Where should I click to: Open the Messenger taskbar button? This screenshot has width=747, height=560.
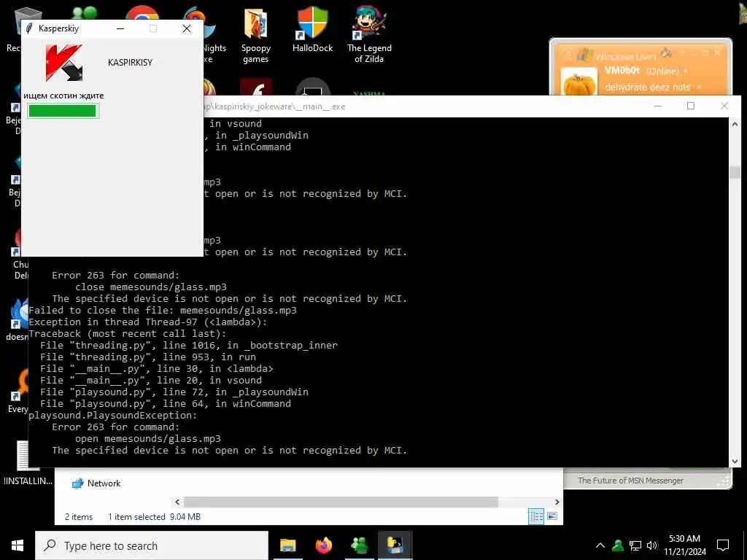pos(359,545)
